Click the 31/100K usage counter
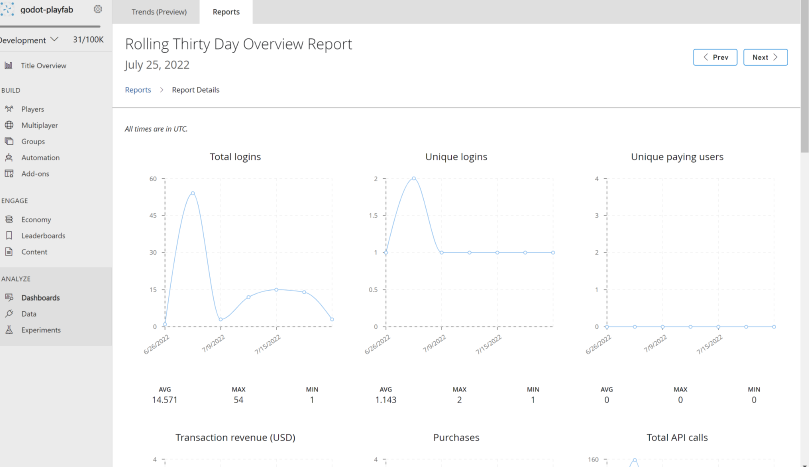Screen dimensions: 809x467 [88, 40]
